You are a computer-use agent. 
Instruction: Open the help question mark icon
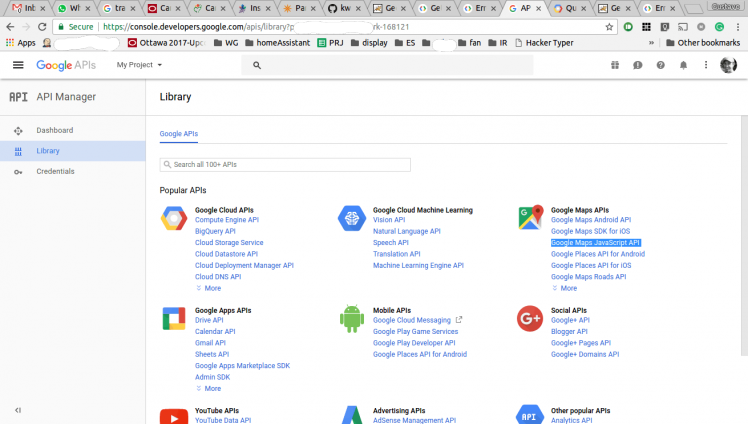click(661, 65)
